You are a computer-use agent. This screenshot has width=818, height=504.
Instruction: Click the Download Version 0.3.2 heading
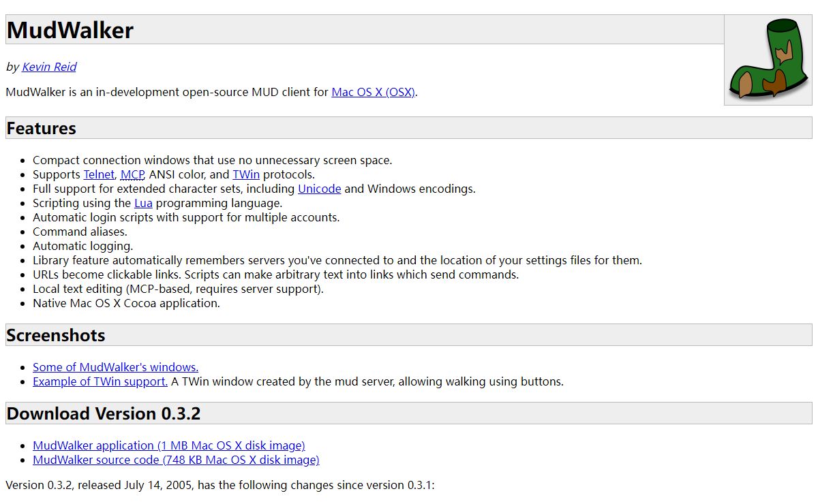pos(104,413)
